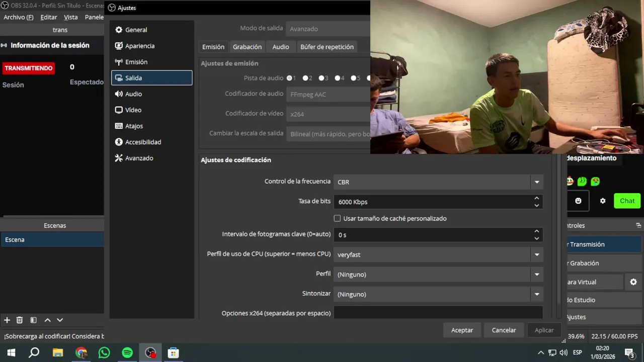Select audio track 4 radio button

click(337, 78)
